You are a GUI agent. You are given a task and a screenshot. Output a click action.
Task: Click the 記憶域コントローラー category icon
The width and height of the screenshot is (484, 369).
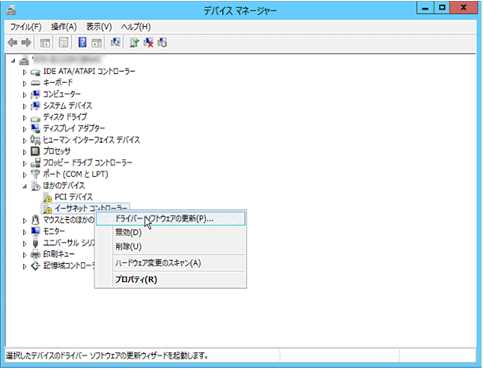click(x=36, y=266)
